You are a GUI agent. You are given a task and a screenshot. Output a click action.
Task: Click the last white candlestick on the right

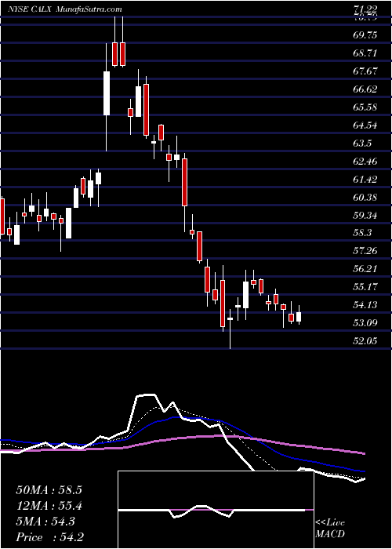[x=299, y=317]
